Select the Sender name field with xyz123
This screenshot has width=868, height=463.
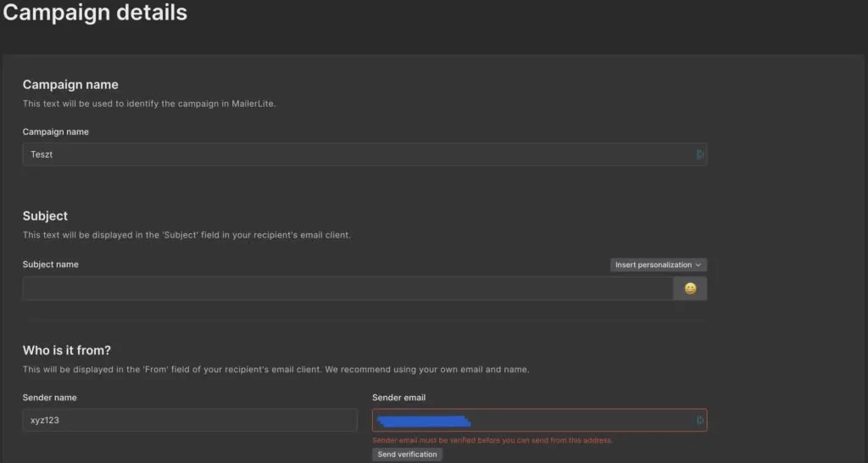point(190,420)
